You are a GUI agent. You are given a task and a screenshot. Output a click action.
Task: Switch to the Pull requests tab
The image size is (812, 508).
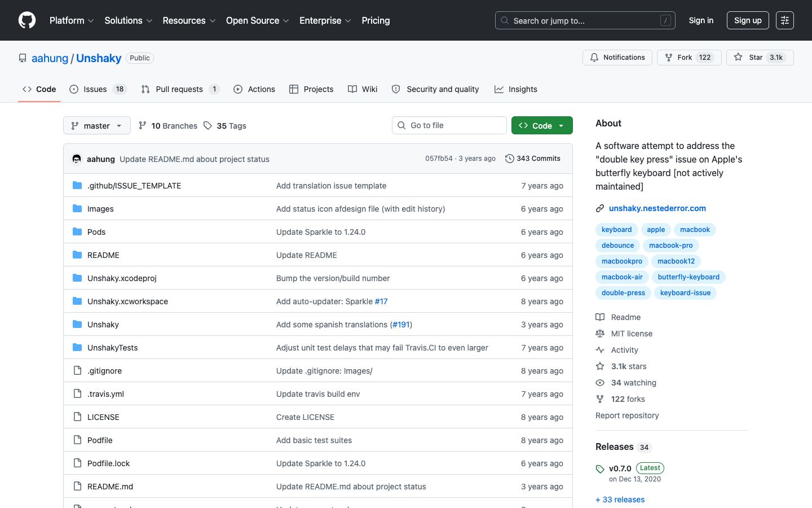point(180,89)
